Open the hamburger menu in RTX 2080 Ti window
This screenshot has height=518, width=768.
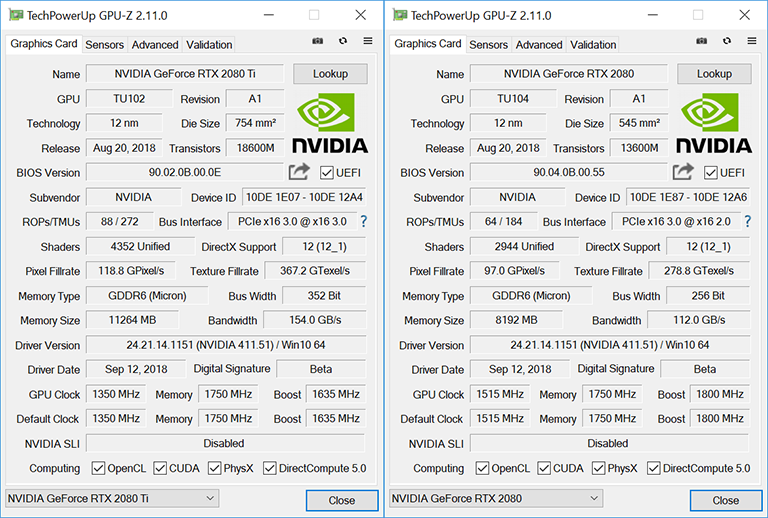[368, 41]
